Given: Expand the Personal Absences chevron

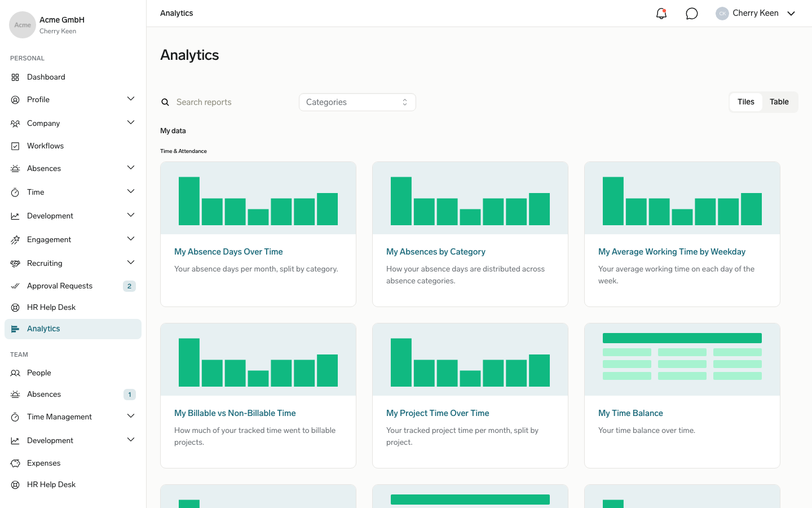Looking at the screenshot, I should (x=131, y=168).
